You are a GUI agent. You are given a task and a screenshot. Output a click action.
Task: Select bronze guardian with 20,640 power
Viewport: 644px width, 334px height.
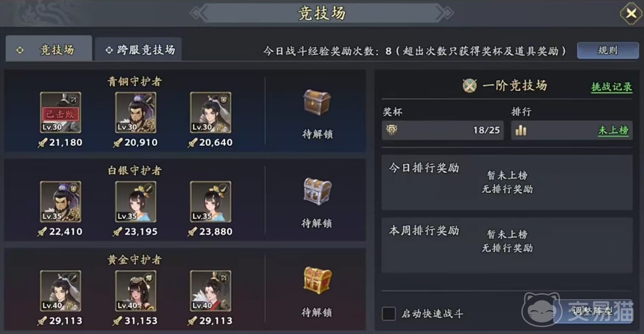click(x=210, y=112)
